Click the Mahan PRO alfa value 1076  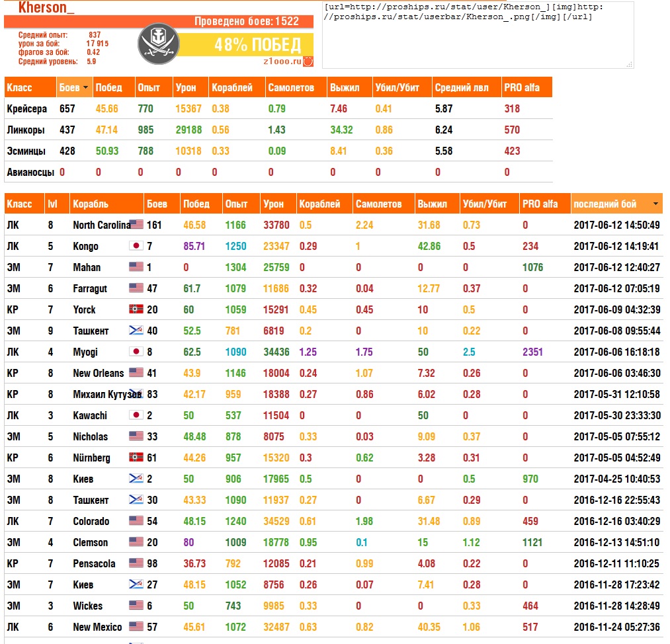coord(532,267)
